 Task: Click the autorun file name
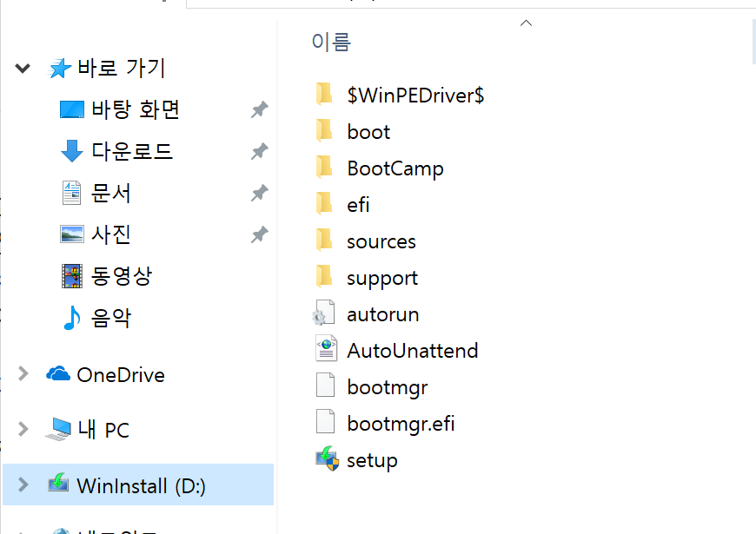coord(383,314)
